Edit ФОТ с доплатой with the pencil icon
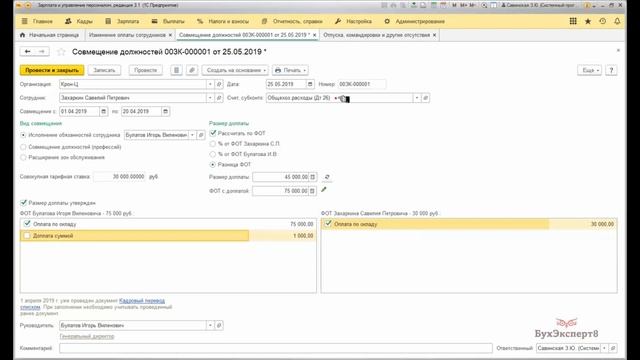 (x=324, y=190)
